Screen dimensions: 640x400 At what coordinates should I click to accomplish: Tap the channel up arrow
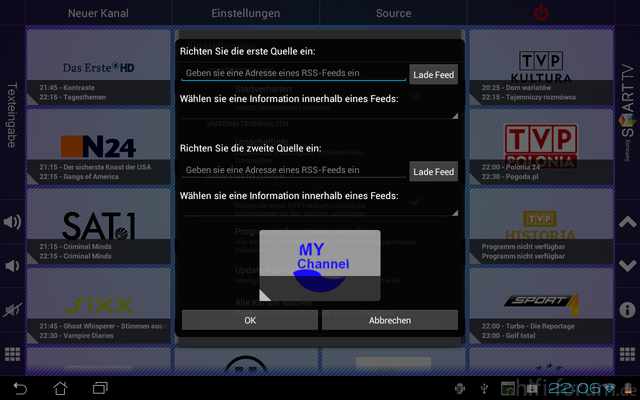point(627,222)
